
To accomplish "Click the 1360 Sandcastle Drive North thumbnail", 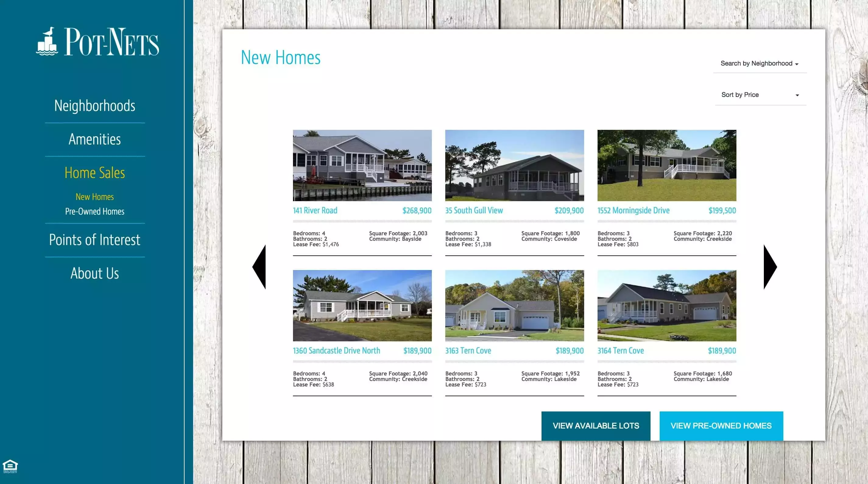I will point(362,306).
